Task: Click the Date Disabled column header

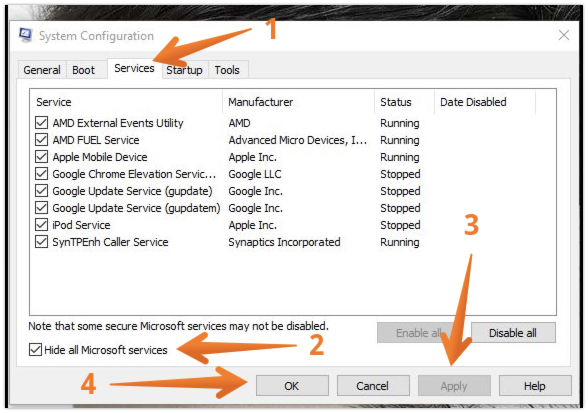Action: coord(485,102)
